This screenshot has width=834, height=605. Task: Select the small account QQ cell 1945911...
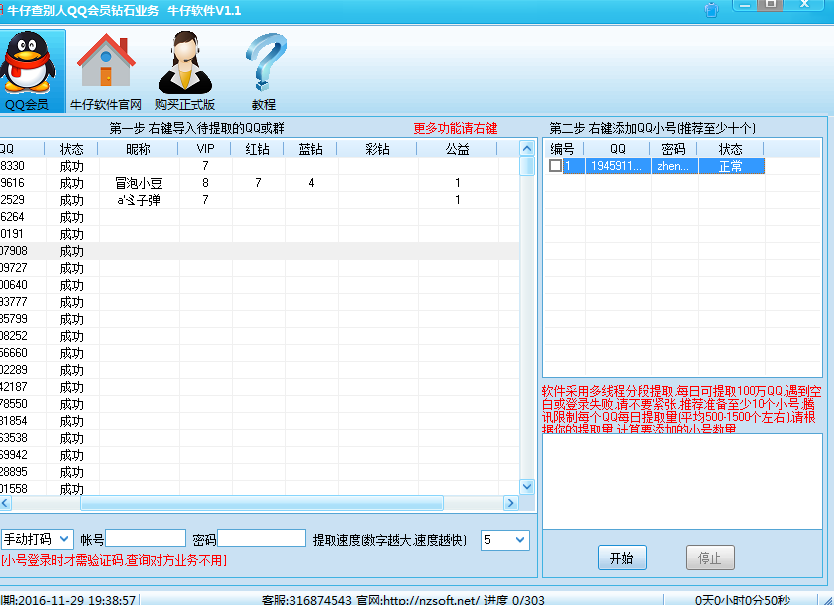pyautogui.click(x=618, y=166)
